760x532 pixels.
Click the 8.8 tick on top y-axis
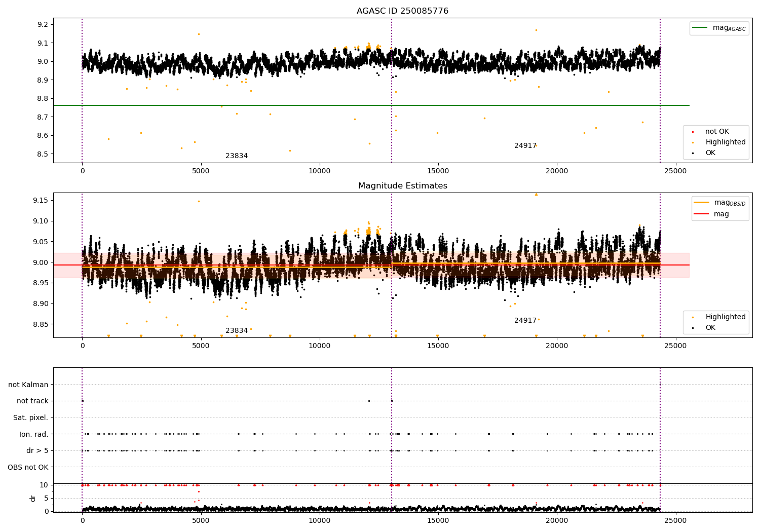(43, 98)
